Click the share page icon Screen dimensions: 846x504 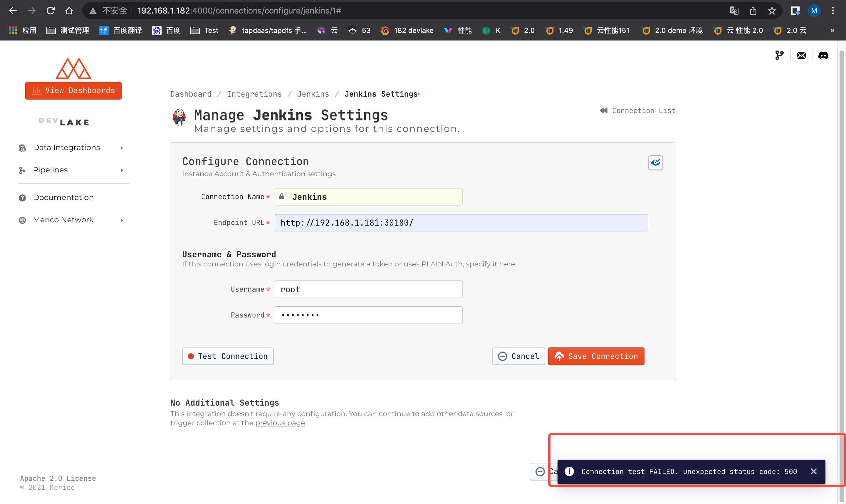point(753,11)
